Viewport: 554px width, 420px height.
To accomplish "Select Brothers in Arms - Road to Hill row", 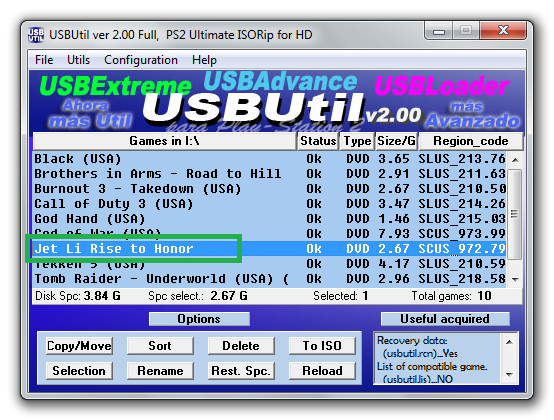I will click(269, 174).
